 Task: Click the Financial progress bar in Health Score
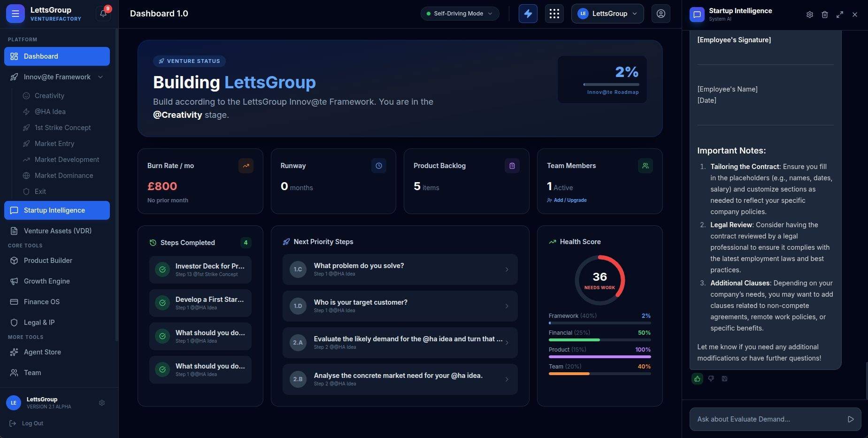click(x=600, y=339)
